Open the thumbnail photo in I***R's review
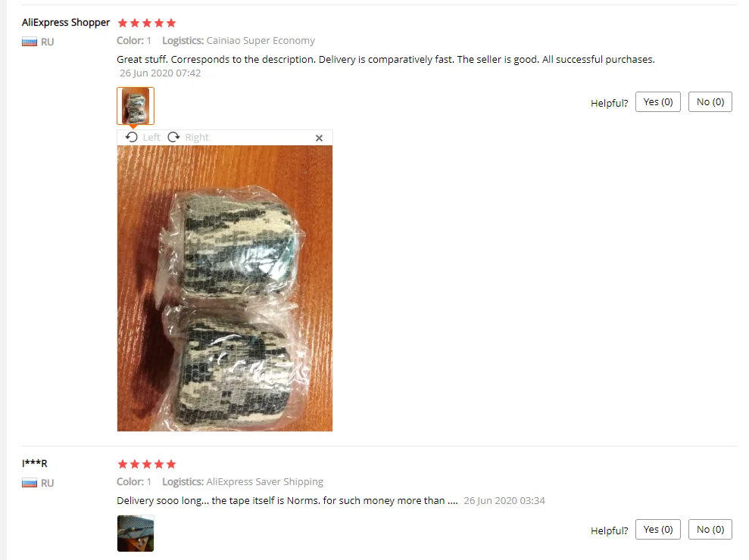Image resolution: width=749 pixels, height=560 pixels. click(x=136, y=534)
